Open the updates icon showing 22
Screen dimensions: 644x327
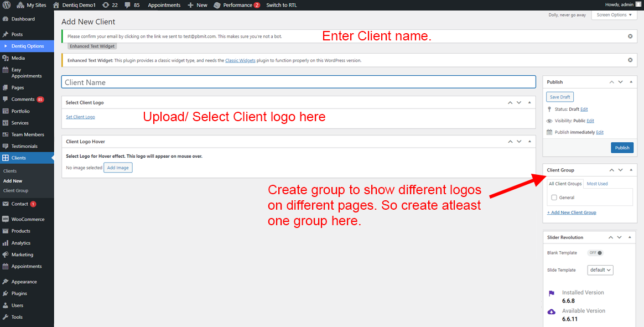[106, 5]
